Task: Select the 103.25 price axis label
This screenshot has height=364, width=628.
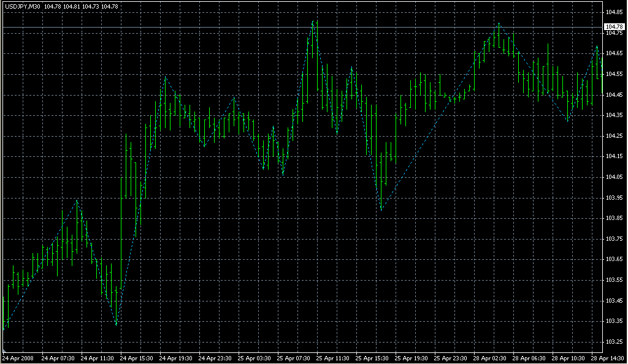Action: pyautogui.click(x=615, y=342)
